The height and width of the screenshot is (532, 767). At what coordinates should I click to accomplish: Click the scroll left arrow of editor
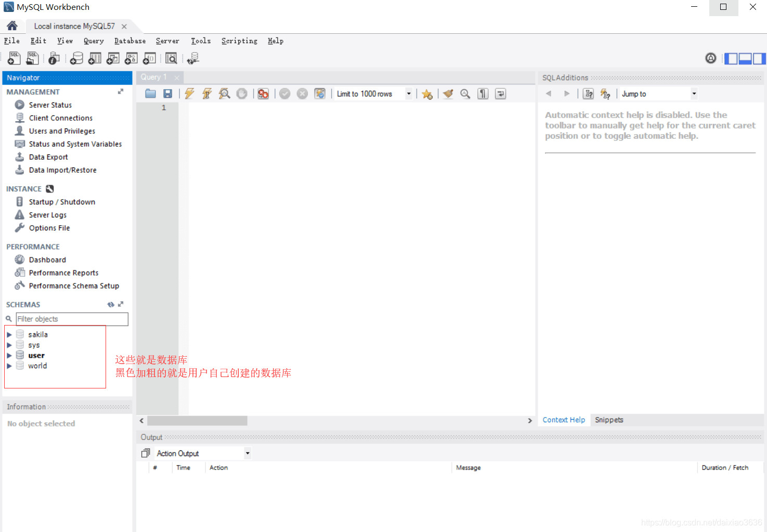point(141,421)
